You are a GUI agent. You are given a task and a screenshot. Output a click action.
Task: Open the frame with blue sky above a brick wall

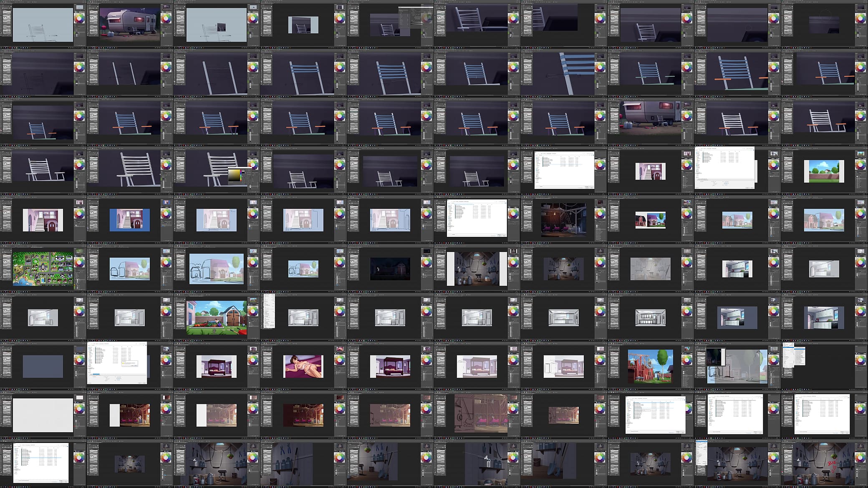click(x=825, y=171)
